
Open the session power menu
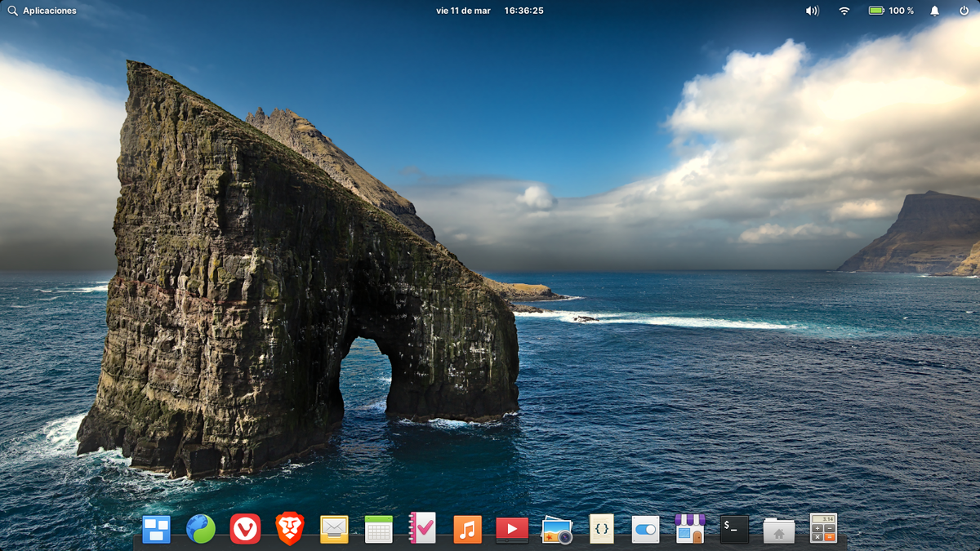(964, 11)
